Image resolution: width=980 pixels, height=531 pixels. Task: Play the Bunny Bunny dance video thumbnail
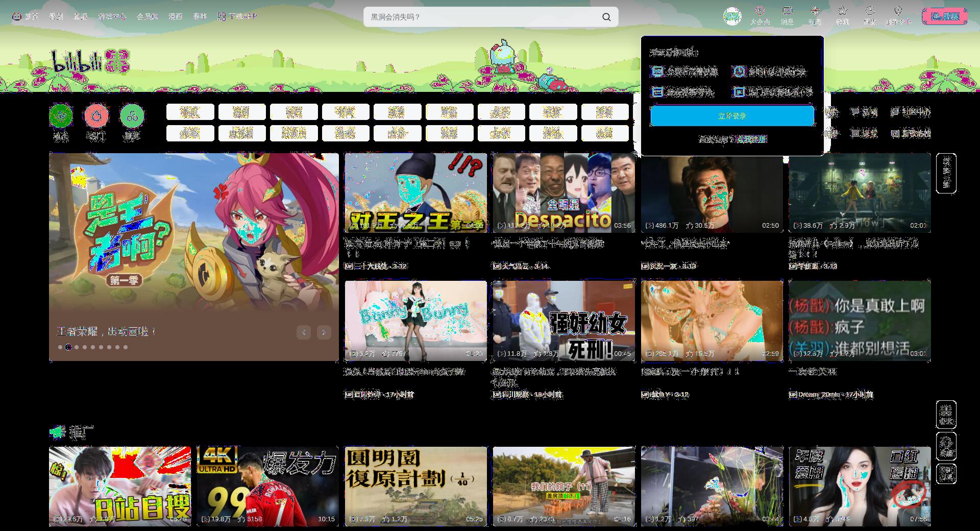416,321
